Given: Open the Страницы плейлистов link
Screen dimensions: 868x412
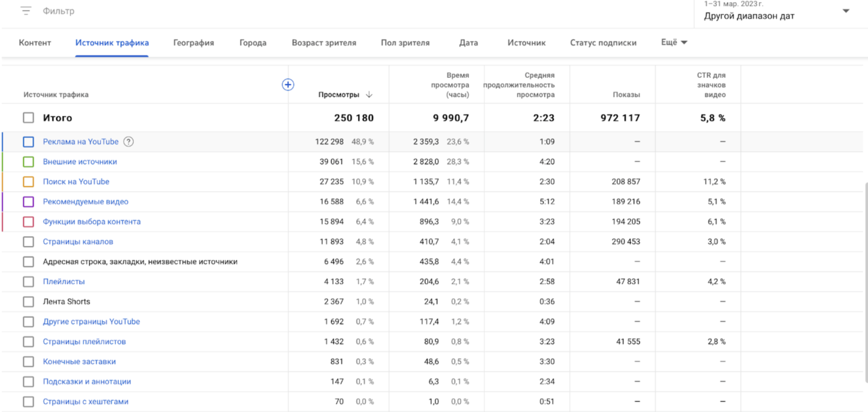Looking at the screenshot, I should coord(84,342).
